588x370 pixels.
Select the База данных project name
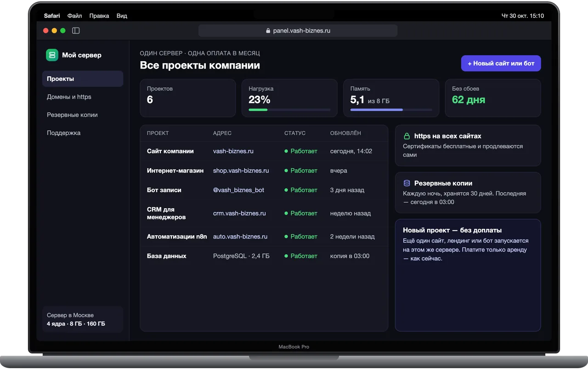pyautogui.click(x=167, y=256)
